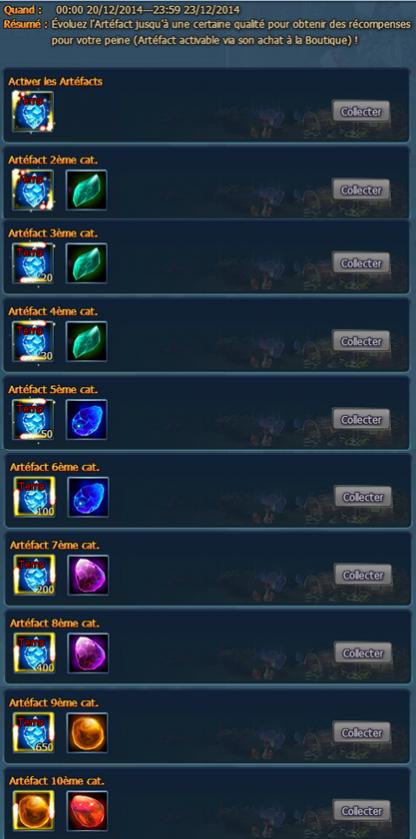Screen dimensions: 416x839
Task: Select blue sapphire gem in Artéfact 5ème cat.
Action: pos(86,420)
